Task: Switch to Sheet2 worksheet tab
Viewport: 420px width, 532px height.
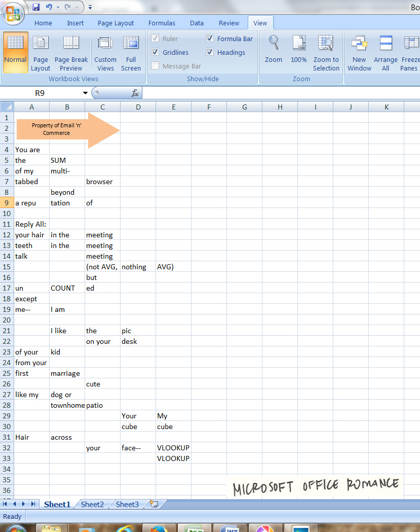Action: click(x=92, y=504)
